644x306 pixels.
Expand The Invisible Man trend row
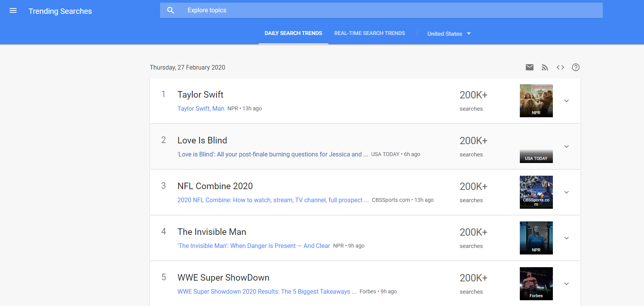point(566,238)
